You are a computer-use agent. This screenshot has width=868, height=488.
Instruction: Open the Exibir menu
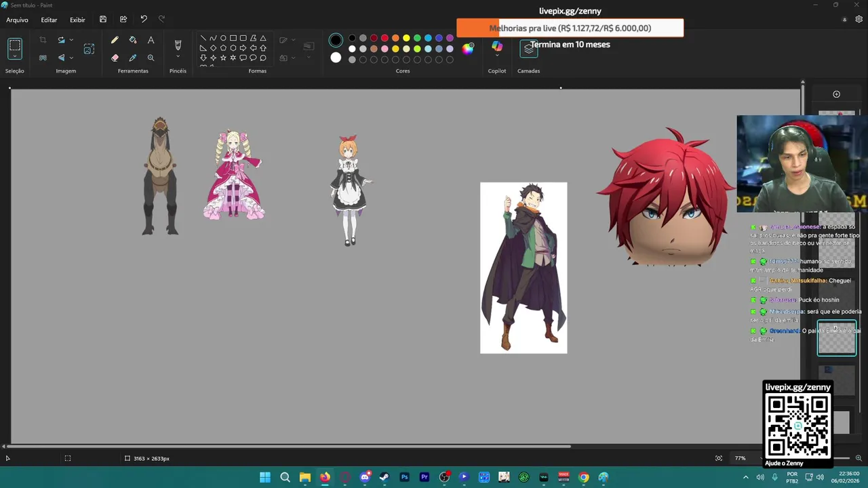(x=77, y=20)
